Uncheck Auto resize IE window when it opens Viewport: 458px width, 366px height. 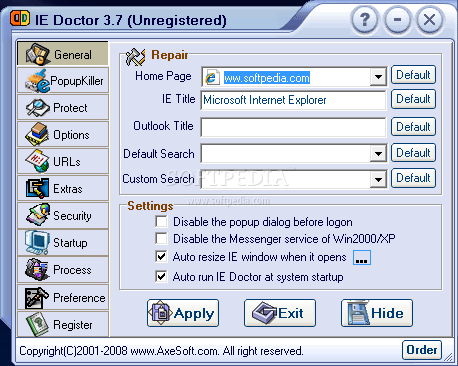click(161, 257)
